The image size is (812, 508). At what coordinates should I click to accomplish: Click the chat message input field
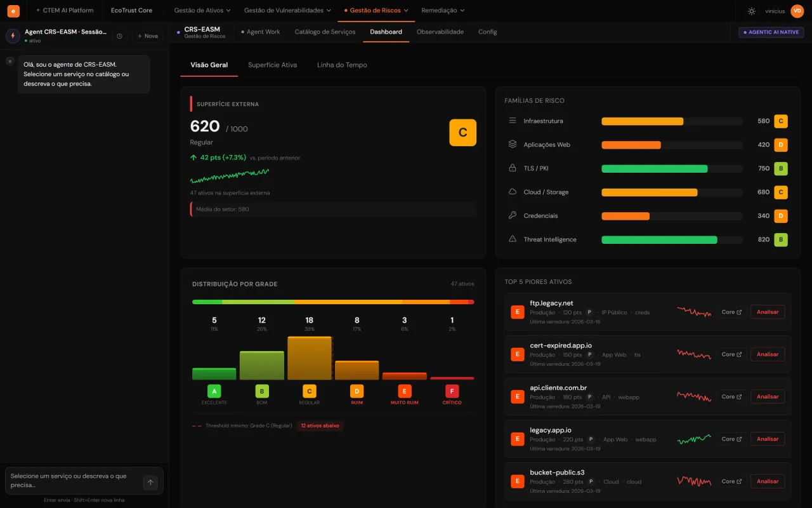tap(73, 481)
